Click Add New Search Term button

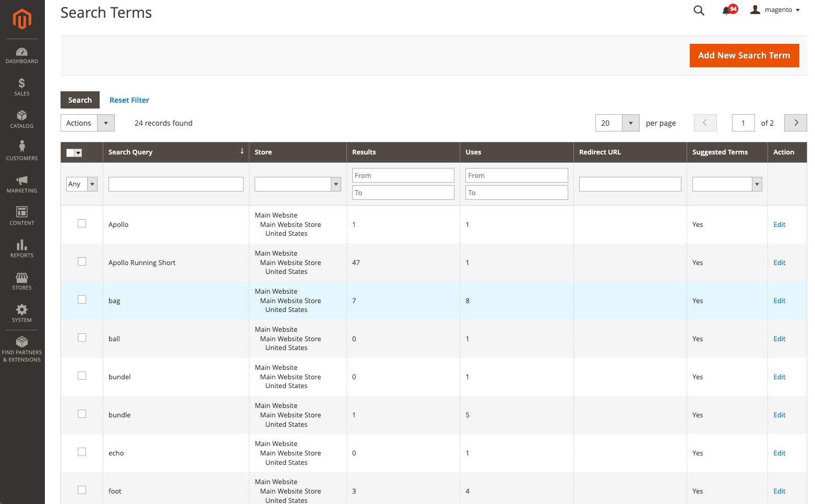coord(744,56)
